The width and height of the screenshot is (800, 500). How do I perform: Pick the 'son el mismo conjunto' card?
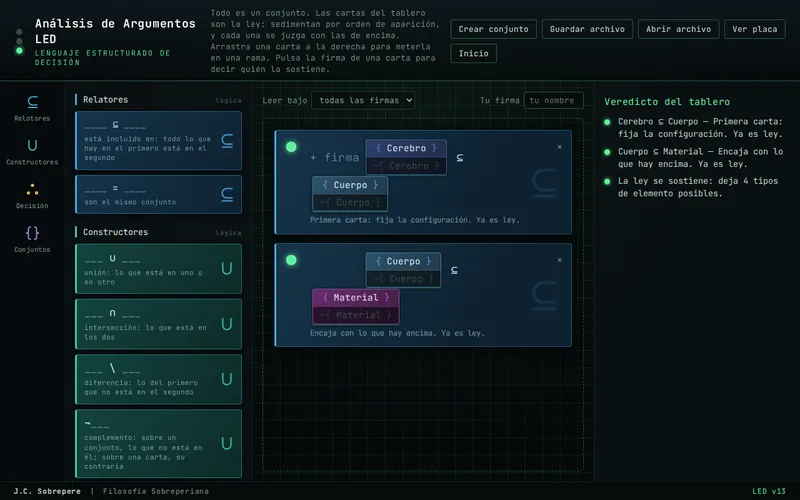pos(158,194)
